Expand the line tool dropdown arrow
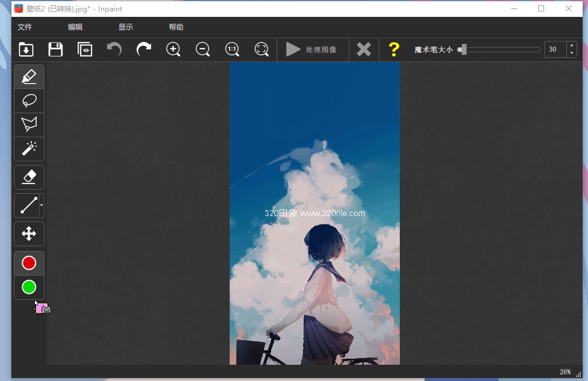This screenshot has height=381, width=588. point(41,205)
